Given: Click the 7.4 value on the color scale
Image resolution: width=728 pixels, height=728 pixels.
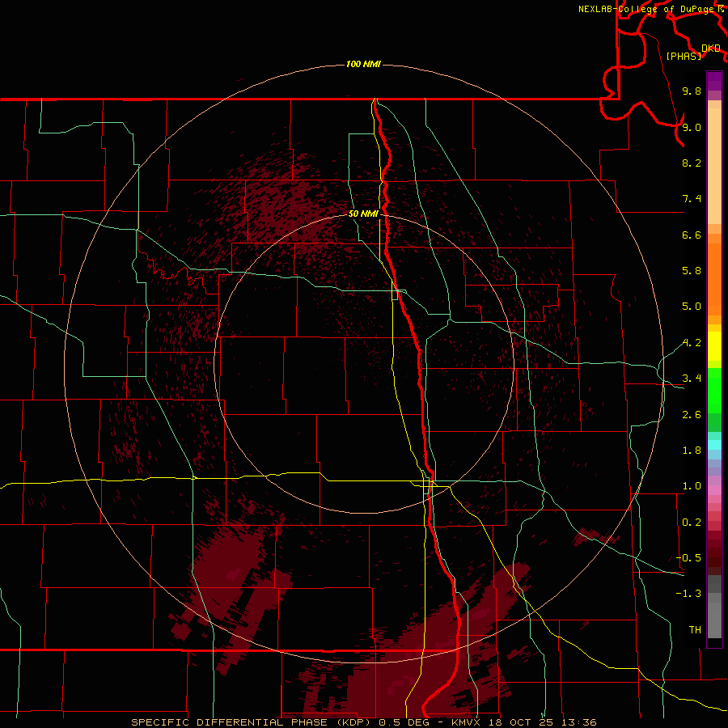Looking at the screenshot, I should point(692,199).
